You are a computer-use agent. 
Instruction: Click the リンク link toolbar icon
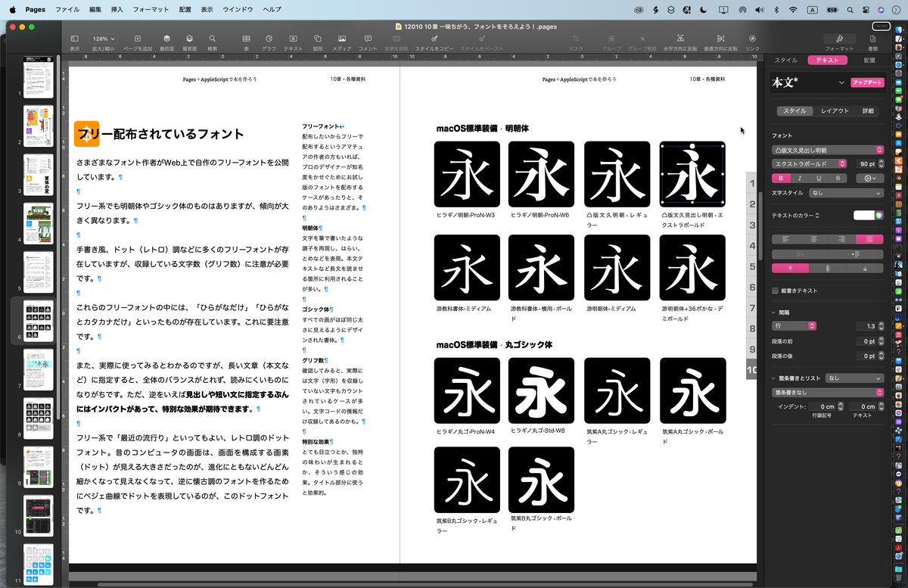[752, 39]
